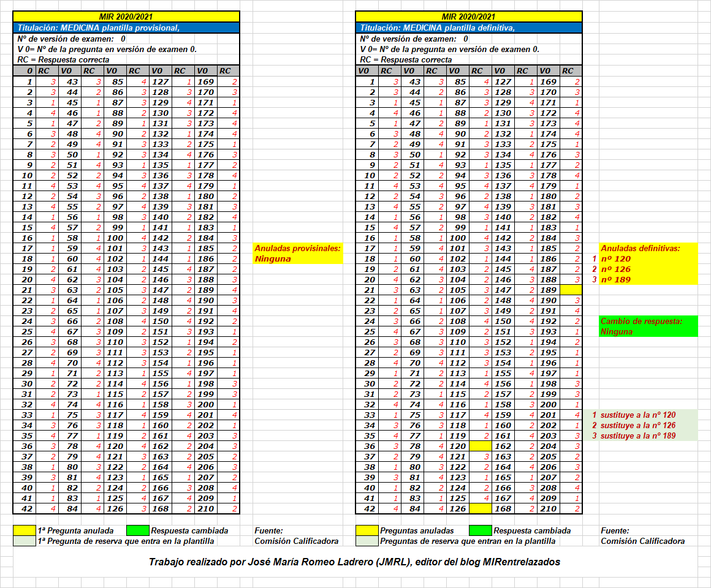The image size is (711, 588).
Task: Select the yellow empty cell next to 120 in definitiva table
Action: [480, 447]
